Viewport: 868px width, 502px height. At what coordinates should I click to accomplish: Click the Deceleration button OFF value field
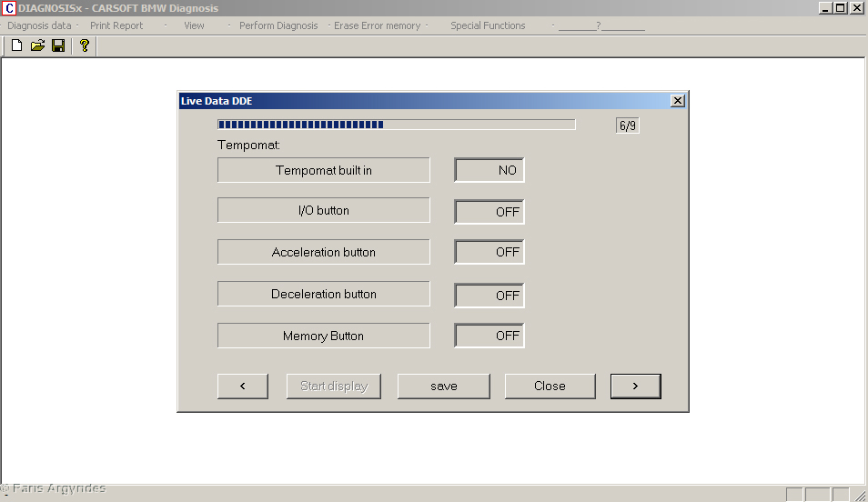tap(490, 295)
